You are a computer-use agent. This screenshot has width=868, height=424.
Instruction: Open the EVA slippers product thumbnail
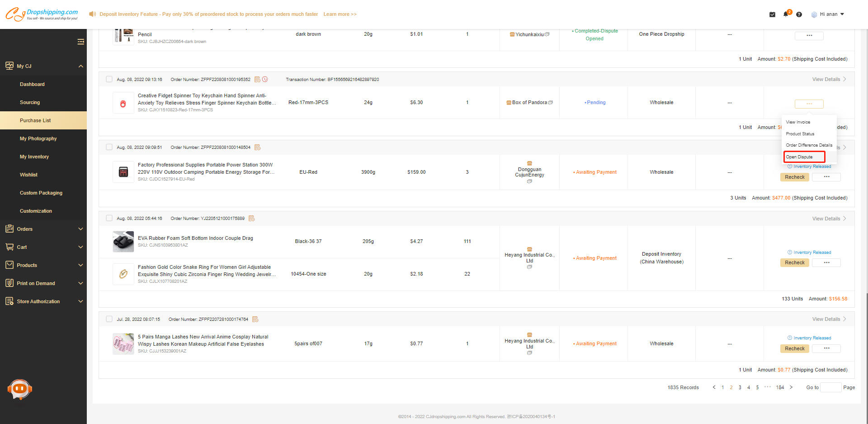[x=123, y=241]
